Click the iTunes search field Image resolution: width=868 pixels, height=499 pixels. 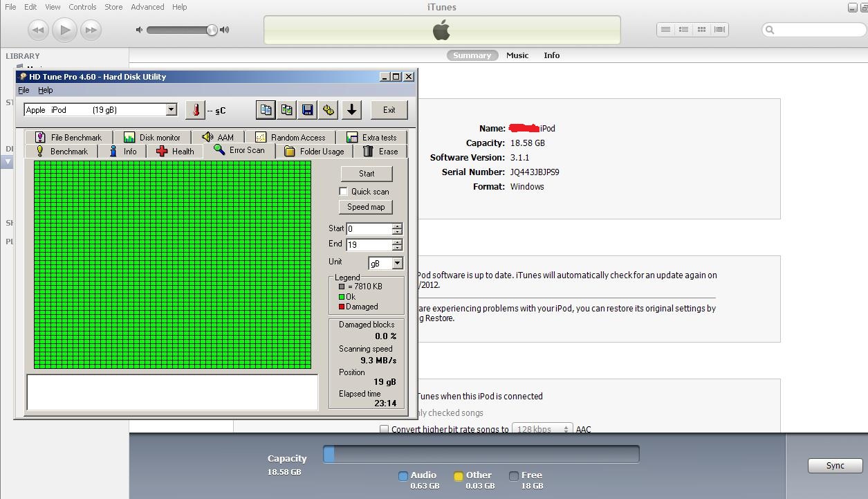813,30
